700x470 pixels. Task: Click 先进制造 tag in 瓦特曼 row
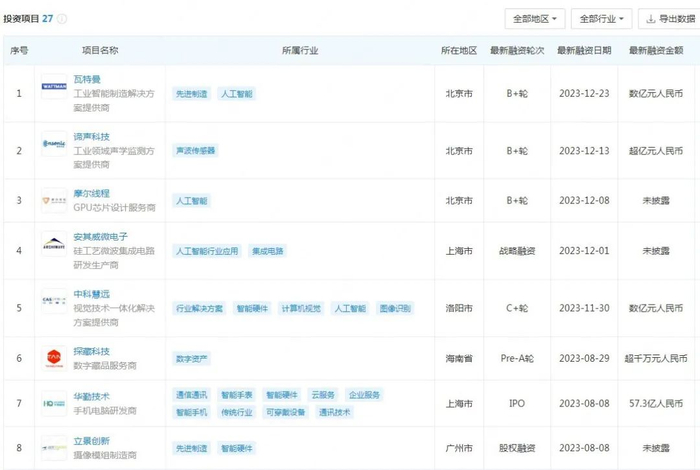point(192,94)
